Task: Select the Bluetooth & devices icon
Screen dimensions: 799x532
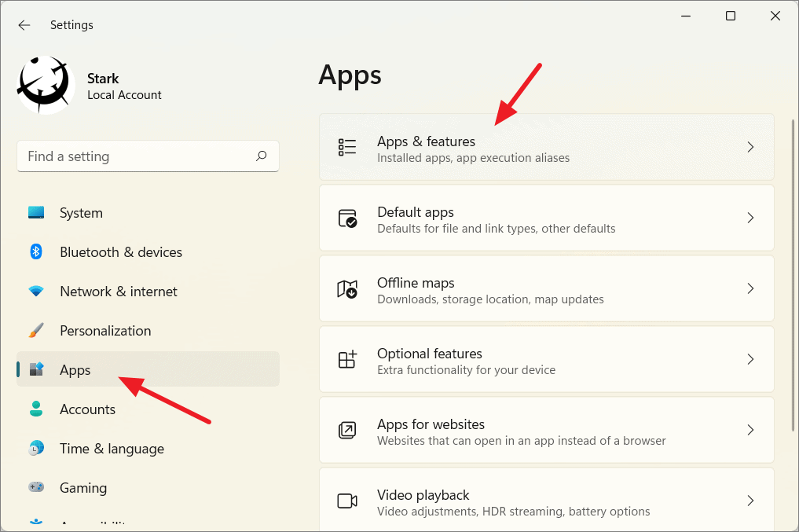Action: (36, 252)
